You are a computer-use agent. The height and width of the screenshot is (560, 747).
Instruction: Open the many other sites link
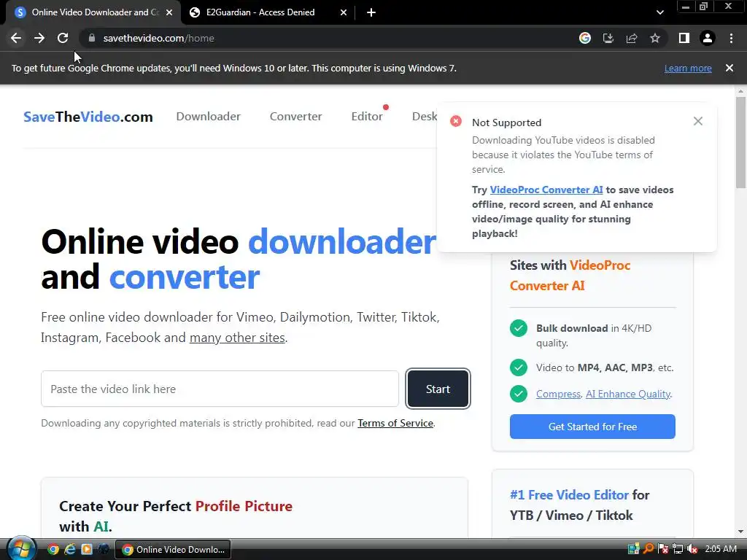pyautogui.click(x=237, y=338)
